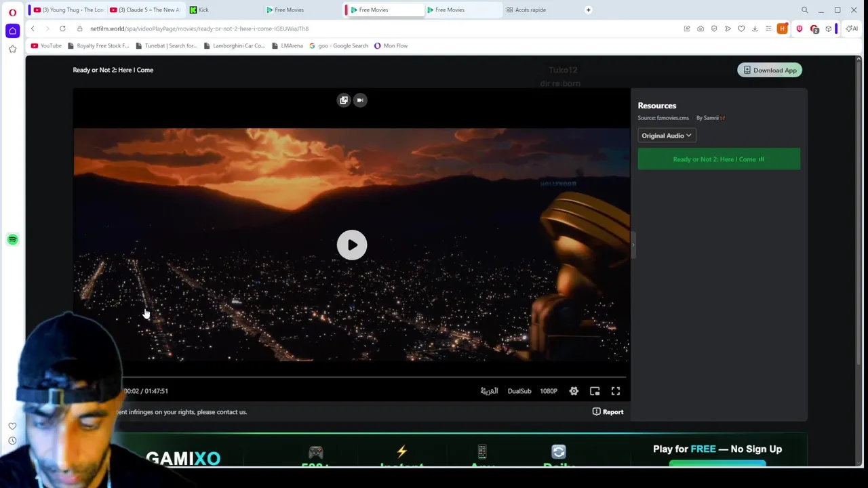Expand the Original Audio dropdown
Image resolution: width=868 pixels, height=488 pixels.
pos(667,136)
